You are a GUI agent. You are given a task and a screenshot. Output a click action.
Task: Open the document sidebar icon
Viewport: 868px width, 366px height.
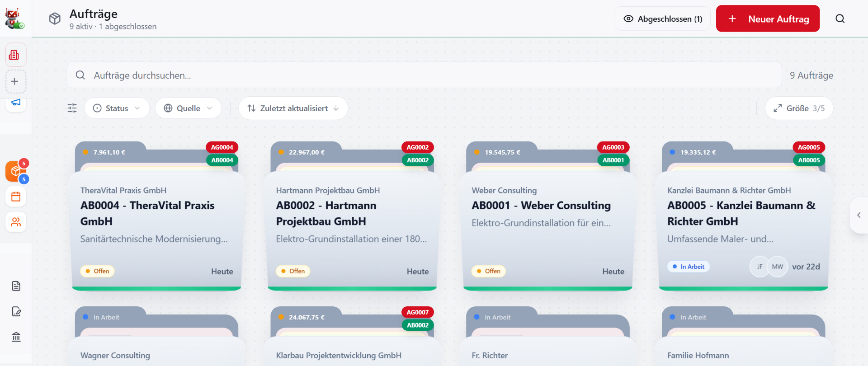[16, 286]
